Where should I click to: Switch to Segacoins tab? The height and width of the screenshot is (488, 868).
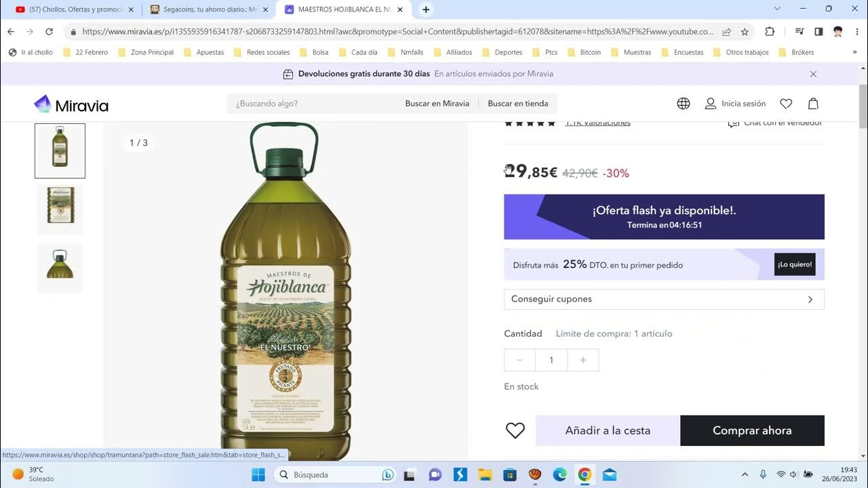pos(210,9)
